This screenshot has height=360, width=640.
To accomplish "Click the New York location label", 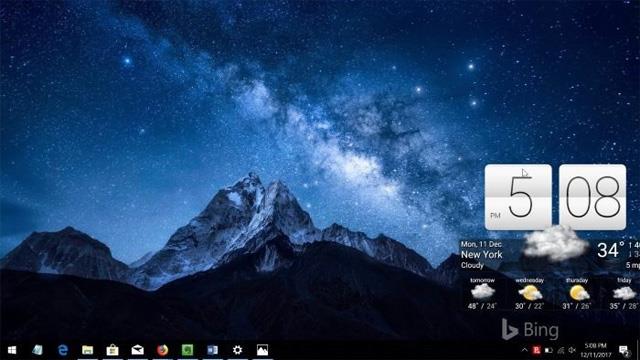I will tap(482, 255).
